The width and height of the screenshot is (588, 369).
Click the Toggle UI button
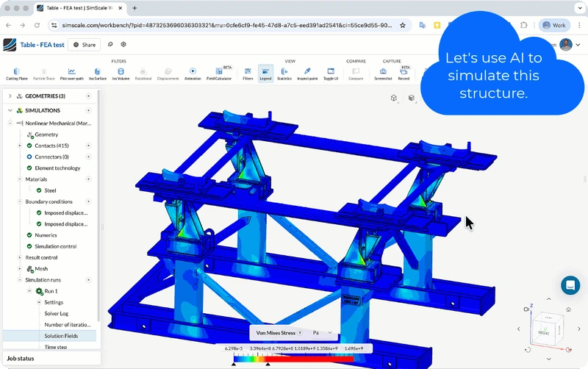coord(331,74)
